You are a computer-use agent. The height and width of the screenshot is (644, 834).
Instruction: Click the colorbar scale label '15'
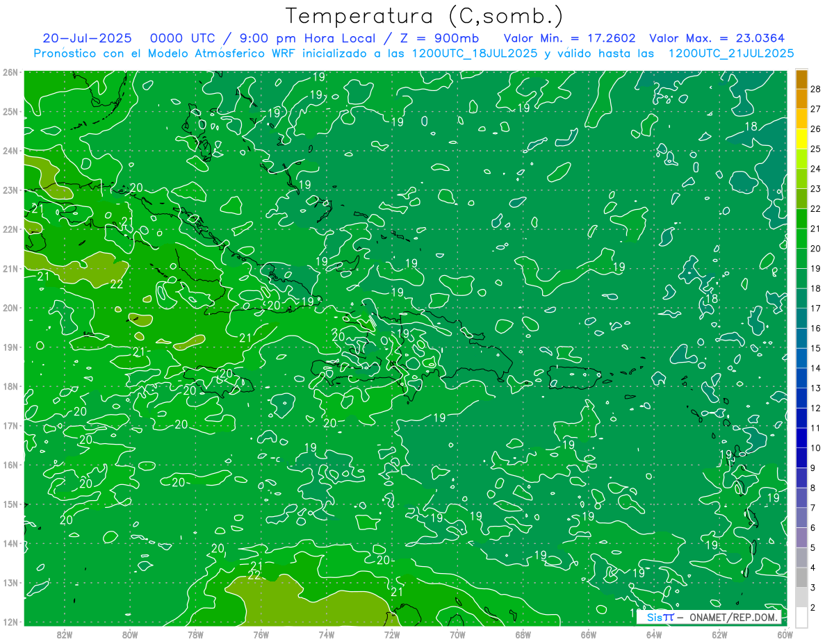(816, 348)
